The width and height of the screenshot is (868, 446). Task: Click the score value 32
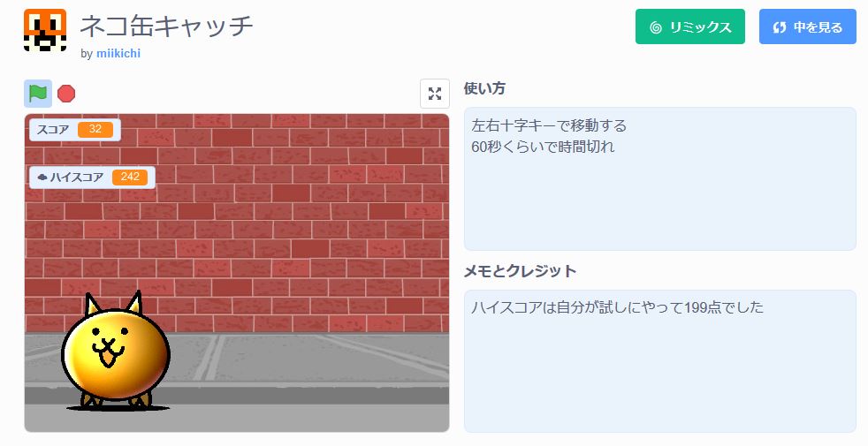pos(95,130)
